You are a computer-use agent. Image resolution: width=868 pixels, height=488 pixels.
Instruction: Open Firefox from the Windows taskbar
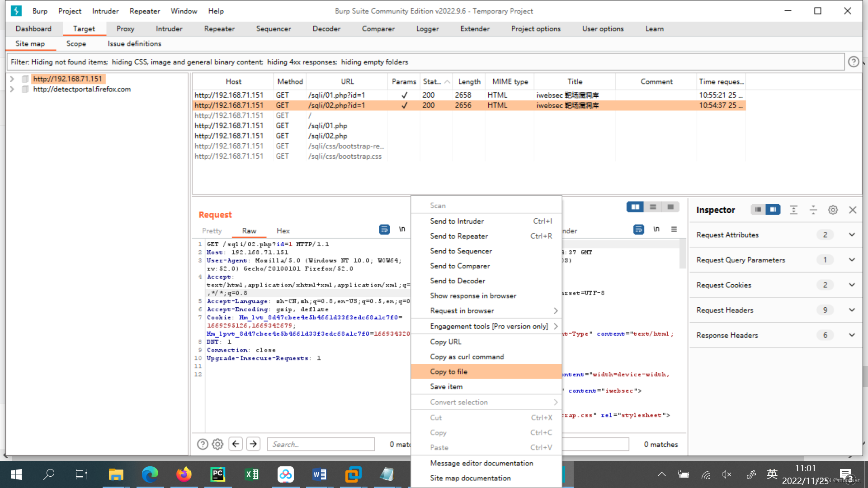[x=184, y=474]
